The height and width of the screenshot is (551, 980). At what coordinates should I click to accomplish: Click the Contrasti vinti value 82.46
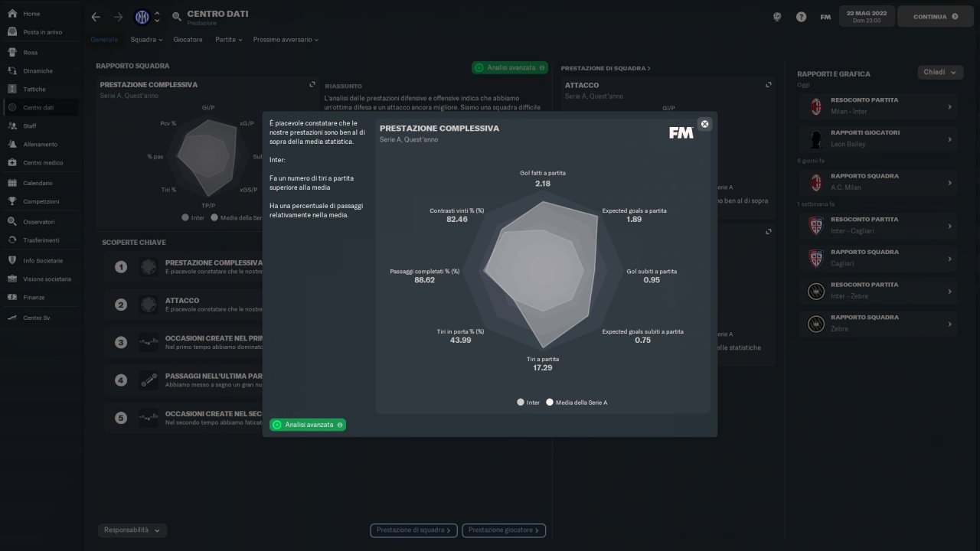457,220
